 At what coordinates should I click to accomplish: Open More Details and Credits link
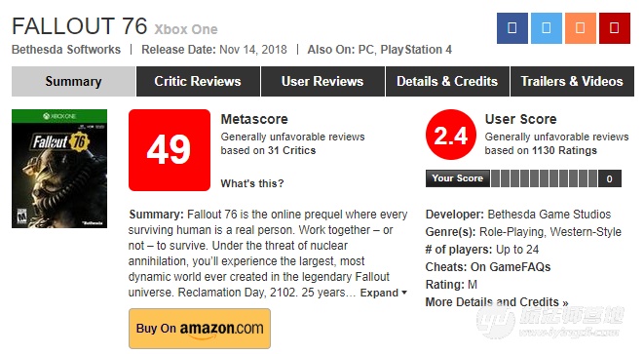click(497, 302)
